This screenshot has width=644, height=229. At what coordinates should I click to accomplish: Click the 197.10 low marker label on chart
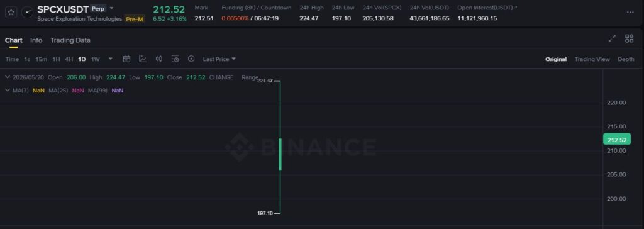tap(265, 213)
